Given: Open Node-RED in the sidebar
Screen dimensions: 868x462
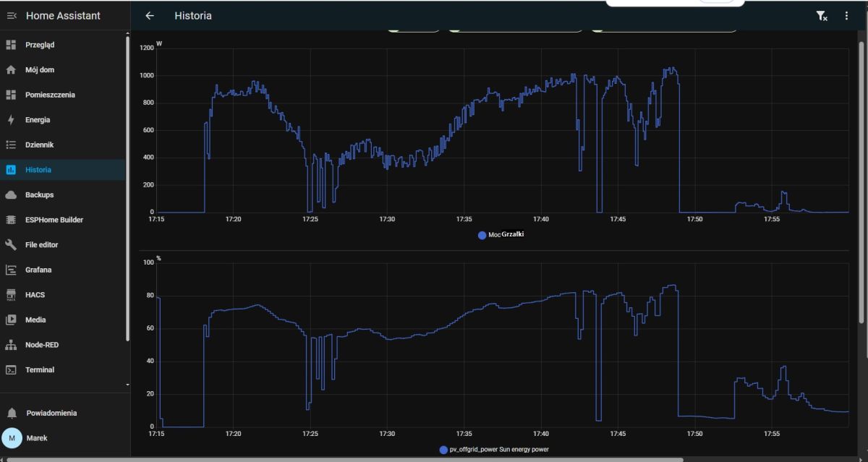Looking at the screenshot, I should (x=63, y=345).
